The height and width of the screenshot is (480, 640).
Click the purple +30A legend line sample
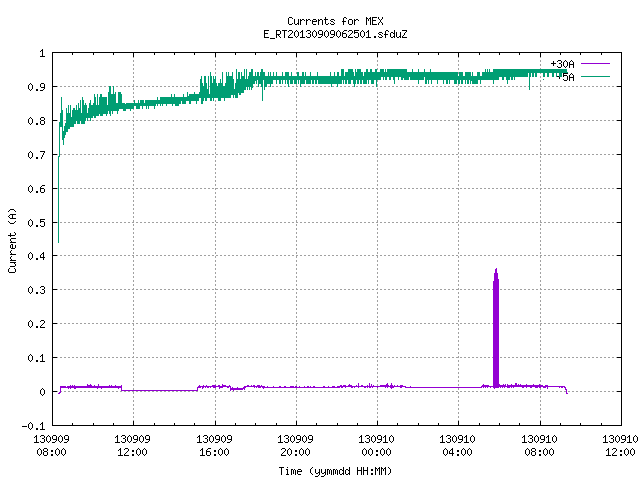[595, 64]
